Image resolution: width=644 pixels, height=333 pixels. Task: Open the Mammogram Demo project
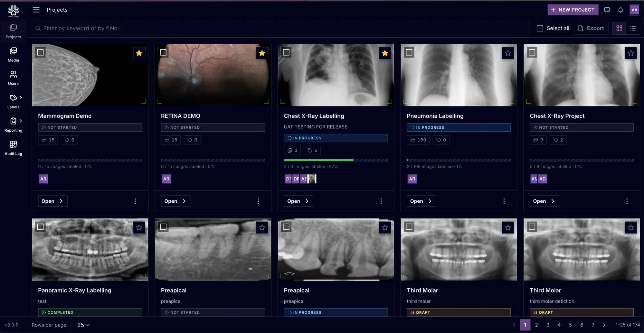tap(52, 201)
